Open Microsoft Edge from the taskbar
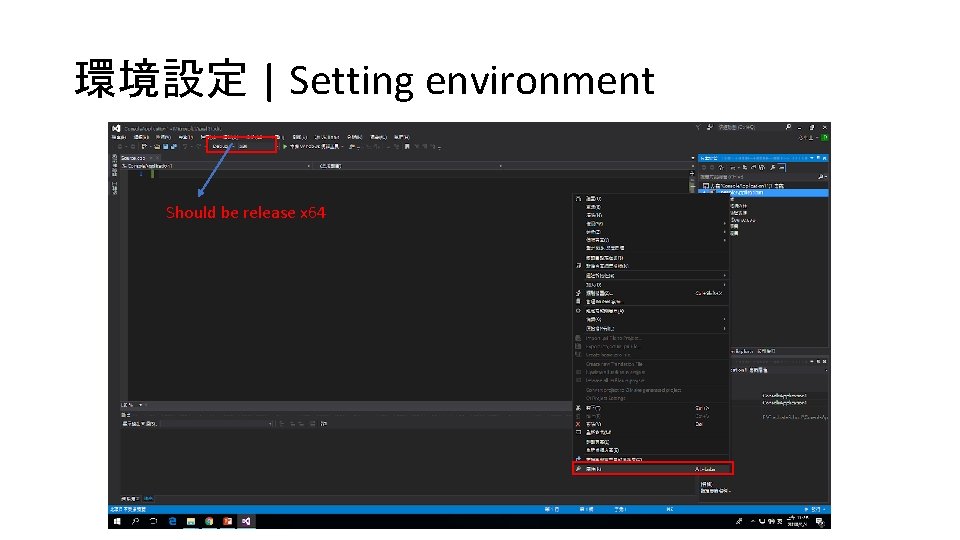 173,522
